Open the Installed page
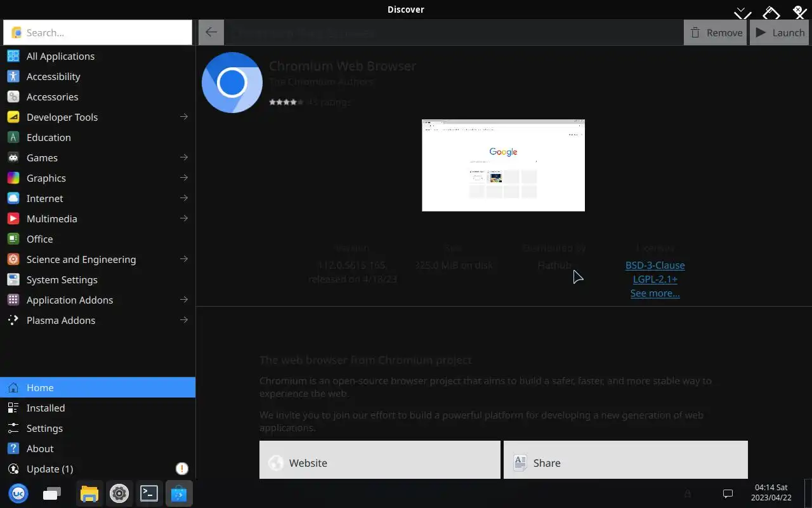Viewport: 812px width, 508px height. [98, 408]
